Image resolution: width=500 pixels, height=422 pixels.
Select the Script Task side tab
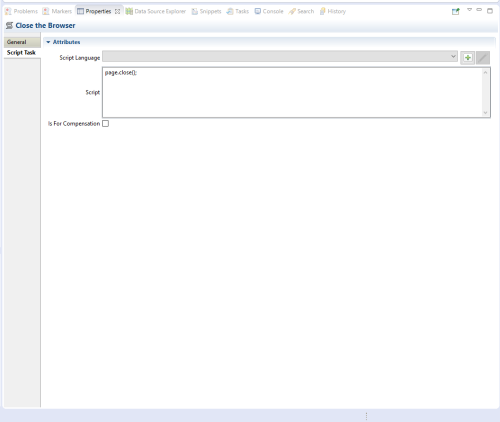coord(22,53)
